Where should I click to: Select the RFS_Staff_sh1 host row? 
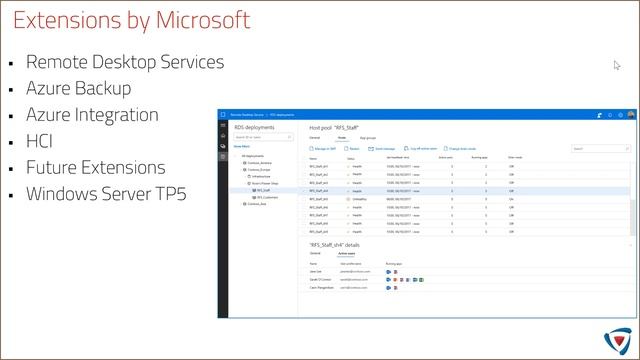click(465, 167)
